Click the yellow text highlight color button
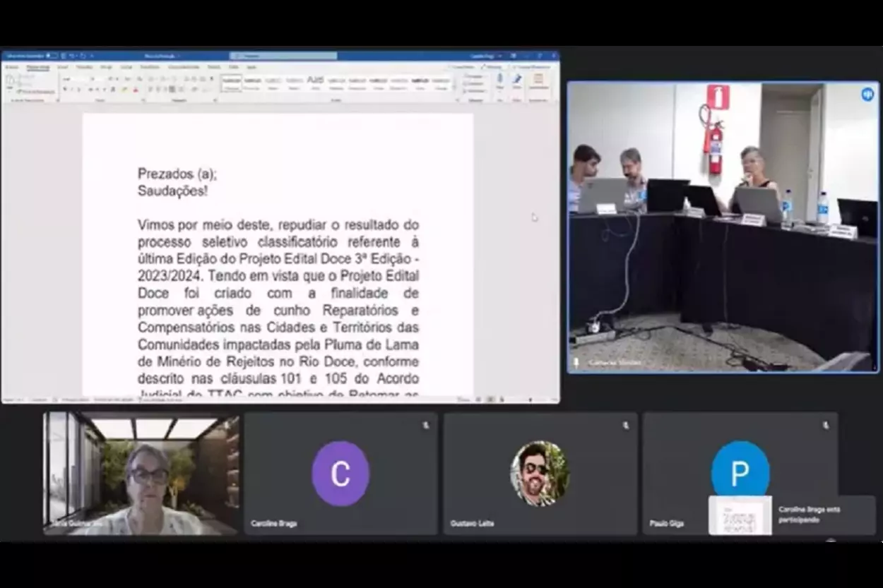 pos(124,90)
